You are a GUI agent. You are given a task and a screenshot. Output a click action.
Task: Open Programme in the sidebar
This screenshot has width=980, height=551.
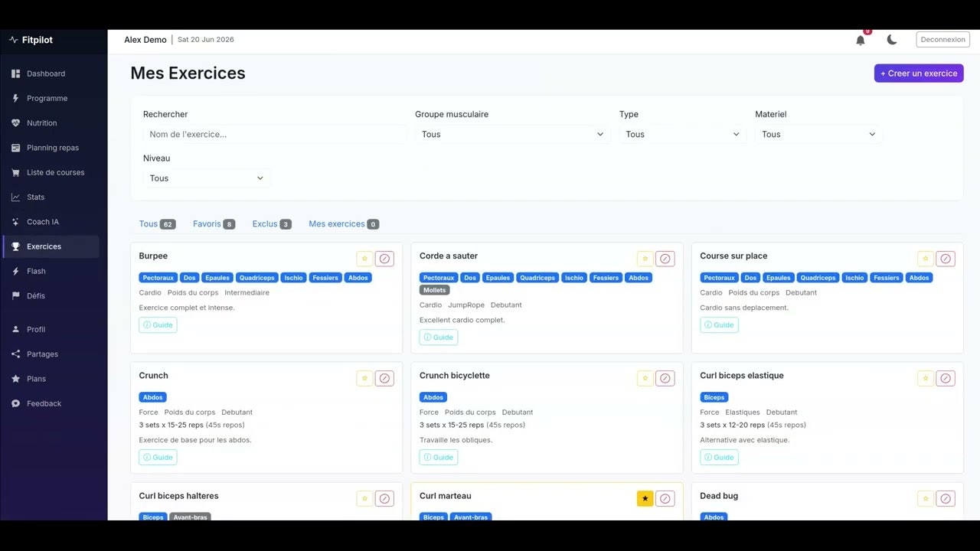(x=51, y=98)
